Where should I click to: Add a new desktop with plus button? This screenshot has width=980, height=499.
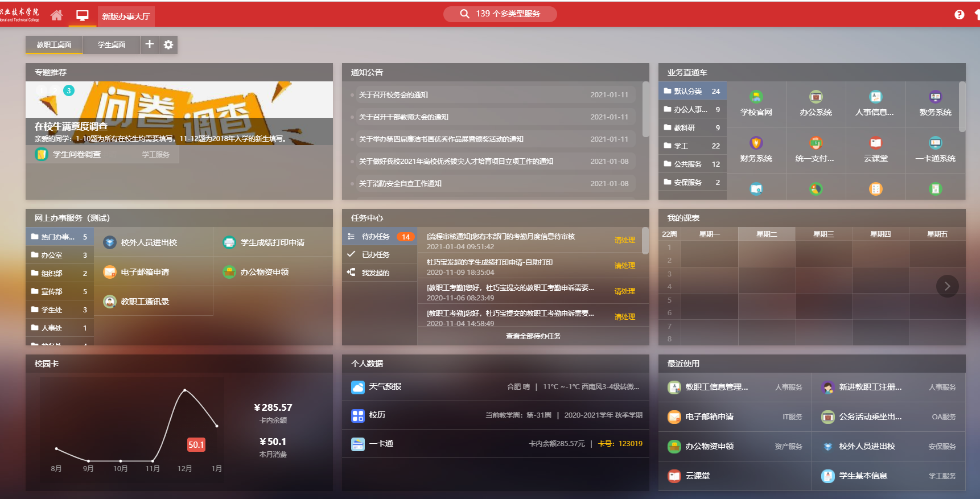pyautogui.click(x=149, y=44)
